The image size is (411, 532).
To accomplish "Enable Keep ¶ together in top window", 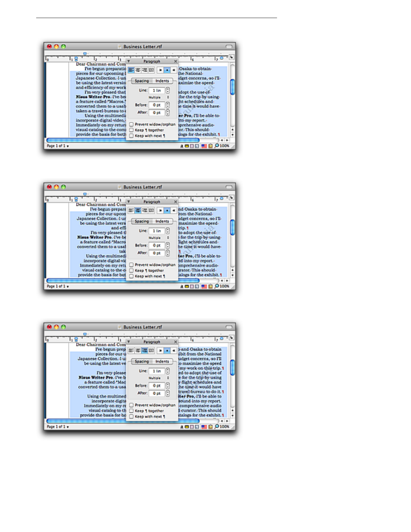I will click(x=131, y=130).
